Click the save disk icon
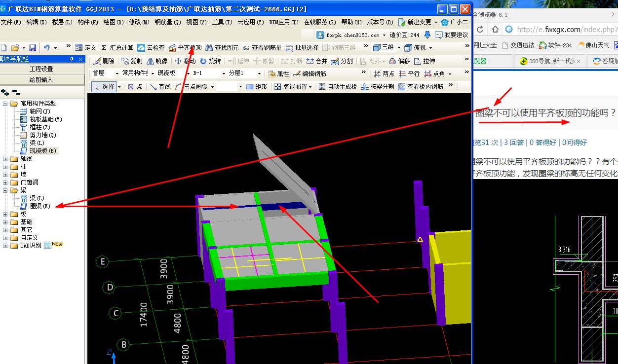The width and height of the screenshot is (618, 364). (x=33, y=48)
